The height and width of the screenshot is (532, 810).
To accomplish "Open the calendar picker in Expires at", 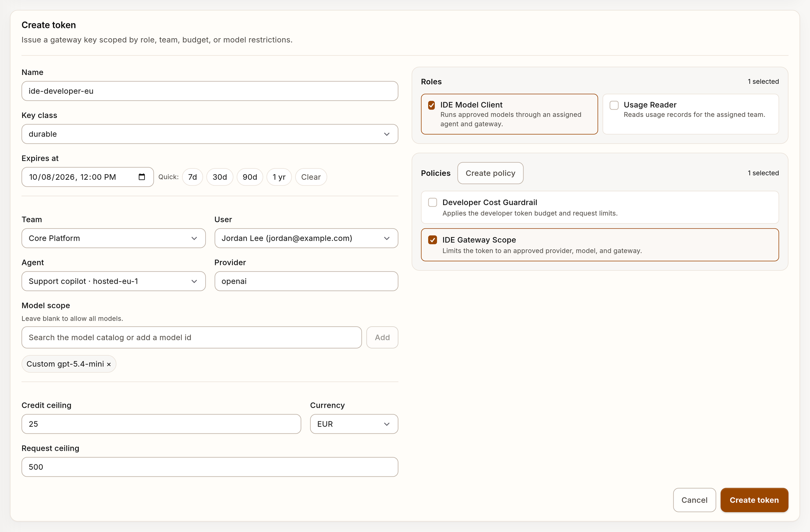I will pos(142,177).
